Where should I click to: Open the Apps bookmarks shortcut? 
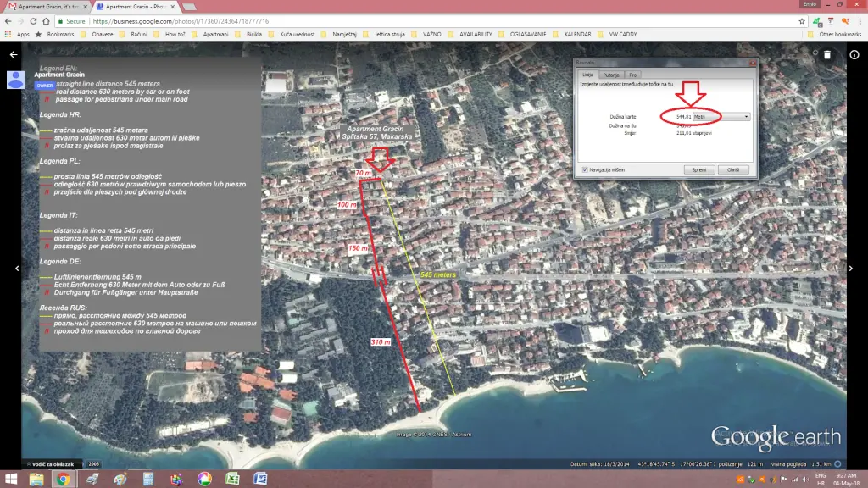(18, 34)
